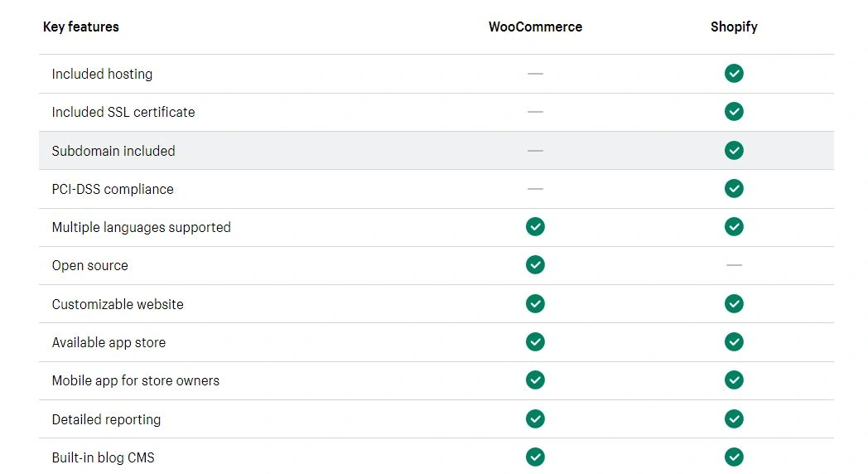This screenshot has width=868, height=474.
Task: Click Shopify checkmark for Available app store
Action: (734, 341)
